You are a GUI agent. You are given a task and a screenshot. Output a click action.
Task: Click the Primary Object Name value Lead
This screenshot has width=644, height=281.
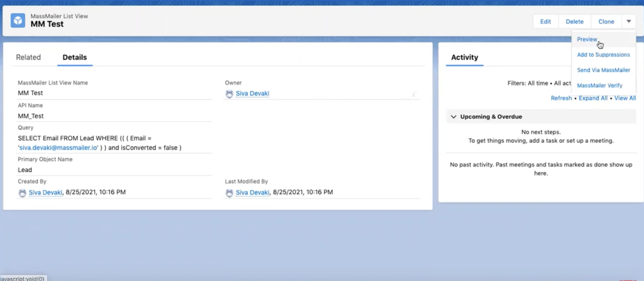tap(25, 170)
